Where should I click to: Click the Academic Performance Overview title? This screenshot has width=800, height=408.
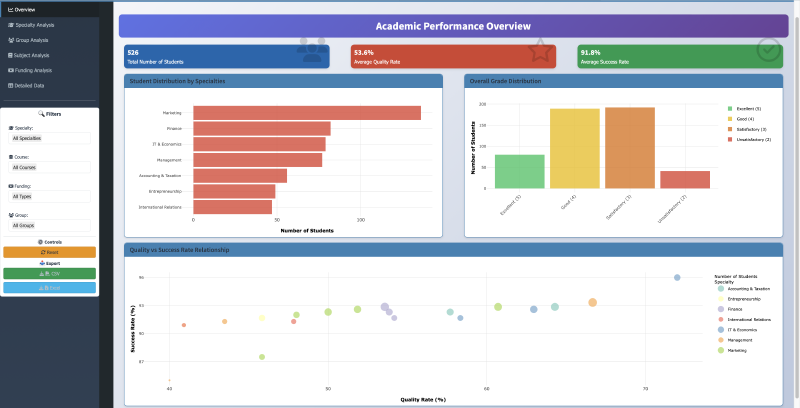pyautogui.click(x=453, y=26)
